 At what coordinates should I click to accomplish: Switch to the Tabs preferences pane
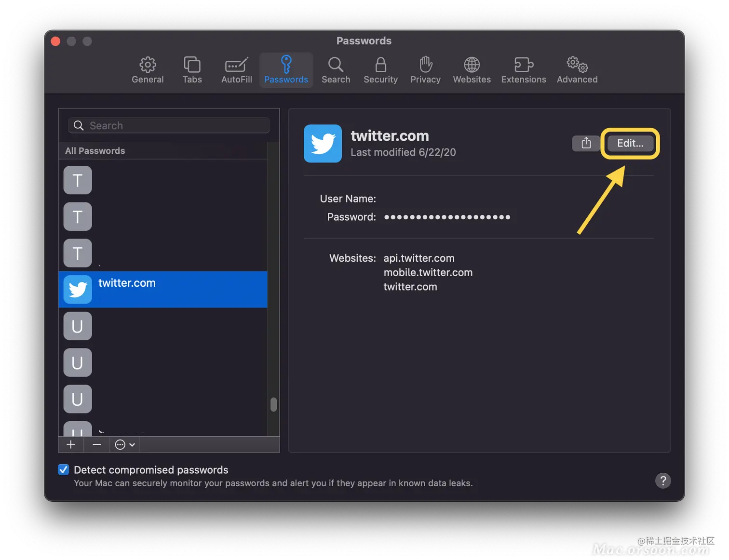(192, 70)
